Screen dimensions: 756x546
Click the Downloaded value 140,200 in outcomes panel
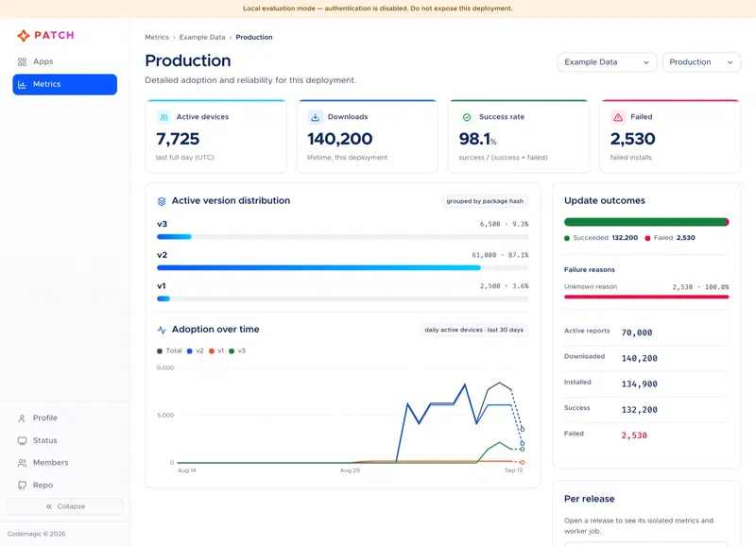[640, 359]
